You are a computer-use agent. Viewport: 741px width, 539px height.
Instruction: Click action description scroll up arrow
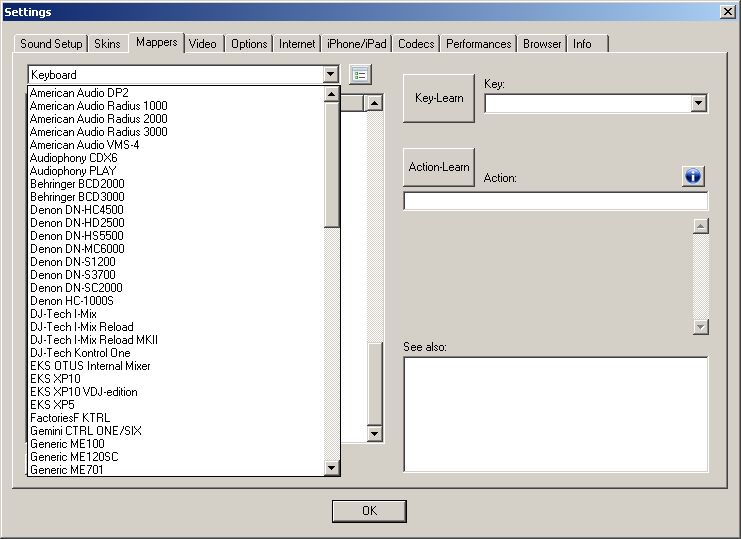pos(700,226)
